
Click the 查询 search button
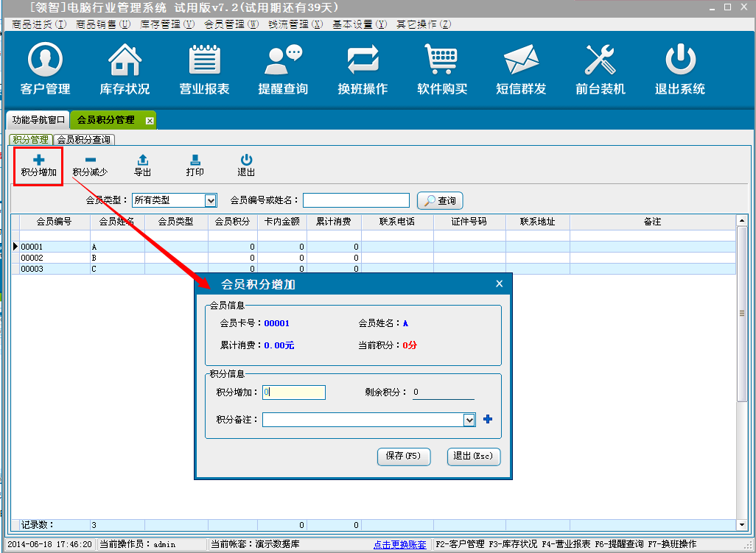[440, 200]
